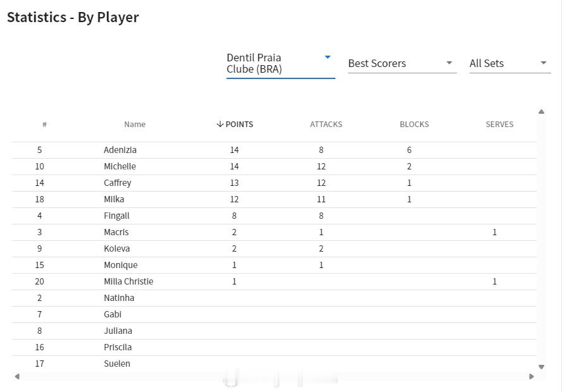
Task: Open the Dentil Praia Clube team dropdown
Action: coord(280,63)
